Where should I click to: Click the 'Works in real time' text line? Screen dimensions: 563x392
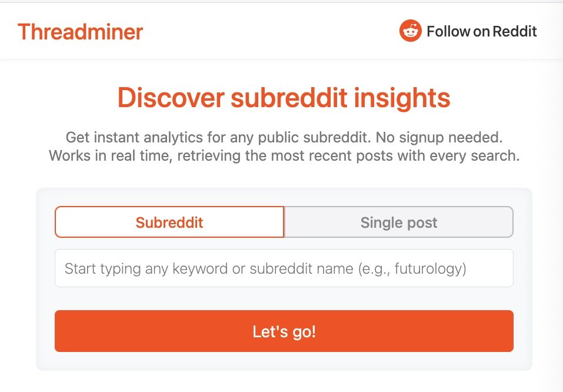(x=284, y=156)
